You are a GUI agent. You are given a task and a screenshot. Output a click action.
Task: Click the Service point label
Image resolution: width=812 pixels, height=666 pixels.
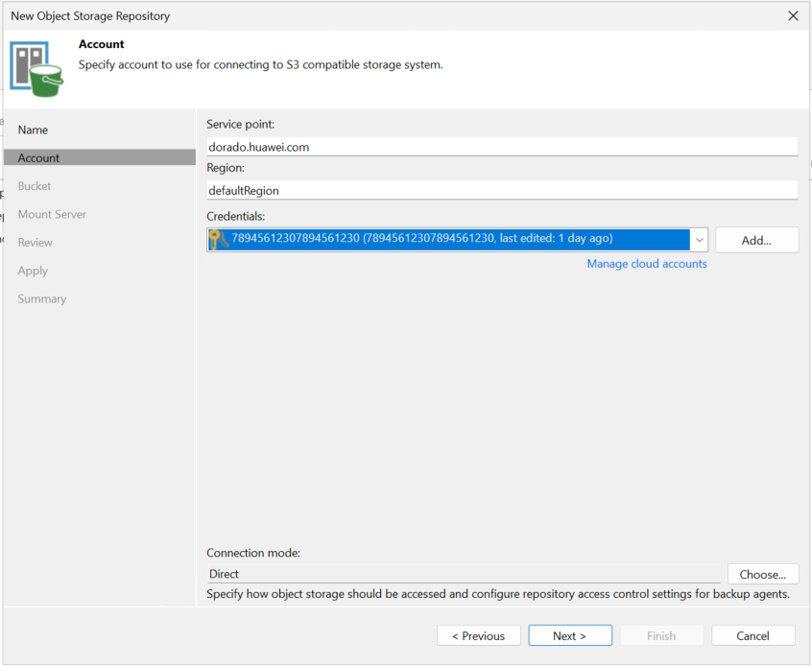click(240, 125)
